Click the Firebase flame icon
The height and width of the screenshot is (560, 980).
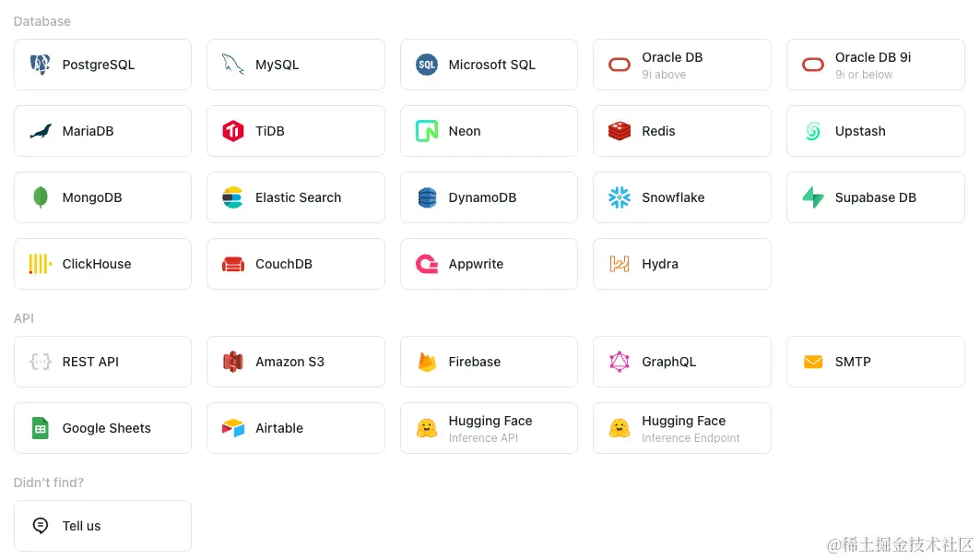click(x=427, y=362)
